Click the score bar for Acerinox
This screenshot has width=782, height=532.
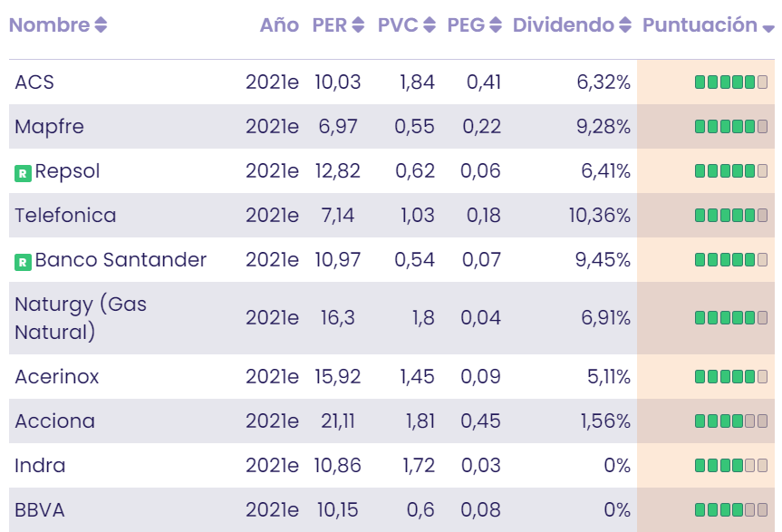(732, 376)
